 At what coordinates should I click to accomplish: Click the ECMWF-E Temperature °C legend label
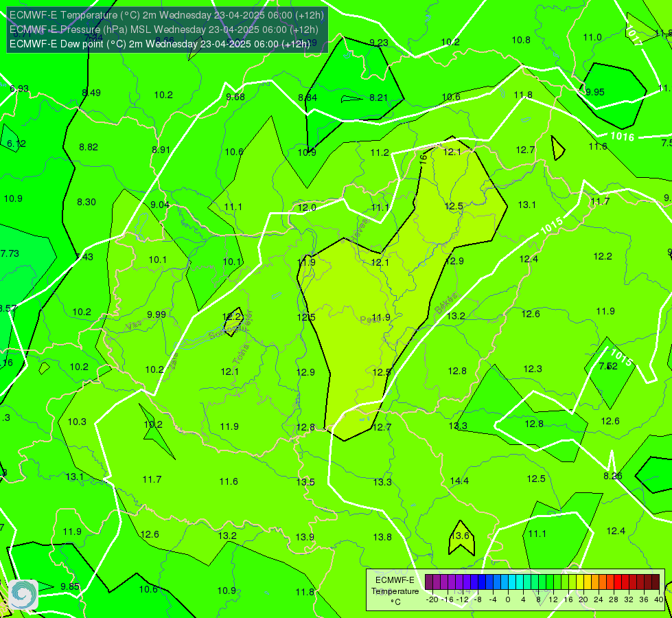(395, 591)
